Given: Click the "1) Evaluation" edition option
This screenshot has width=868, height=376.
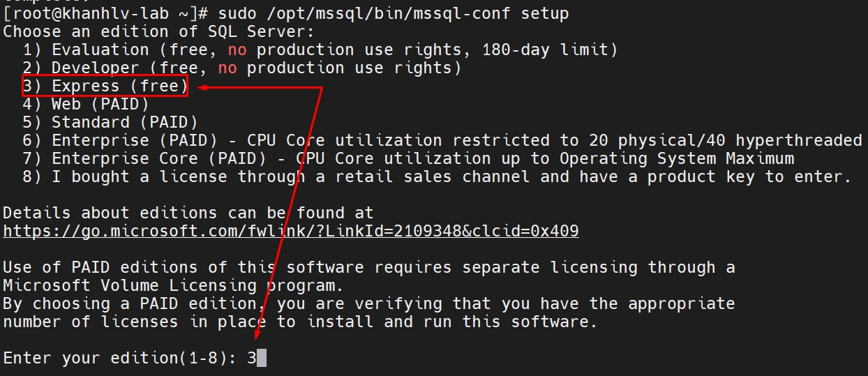Looking at the screenshot, I should tap(100, 50).
